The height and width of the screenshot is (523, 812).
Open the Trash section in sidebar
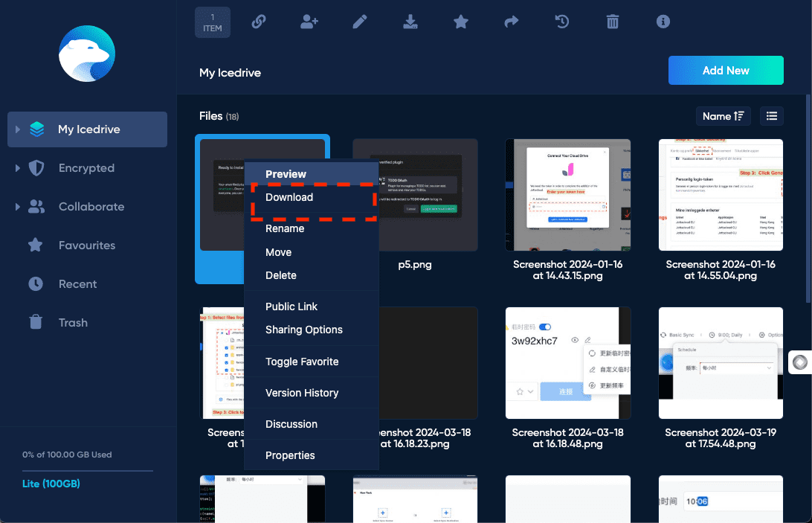click(x=72, y=322)
